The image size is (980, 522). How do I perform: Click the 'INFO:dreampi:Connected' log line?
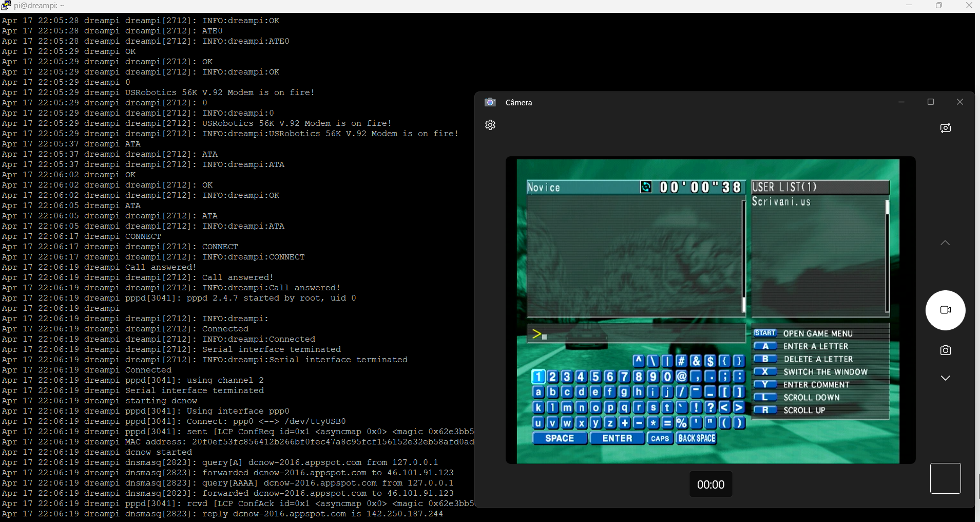pos(159,339)
